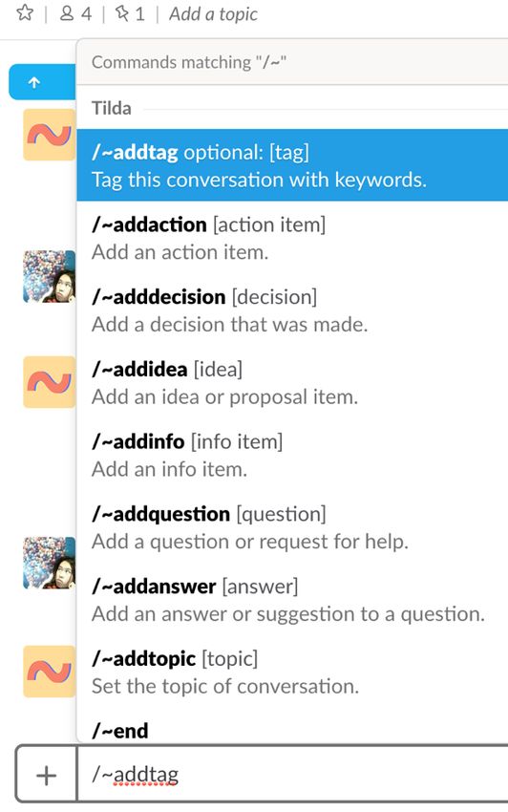Screen dimensions: 508x812
Task: Choose the /~addaction command
Action: click(x=292, y=238)
